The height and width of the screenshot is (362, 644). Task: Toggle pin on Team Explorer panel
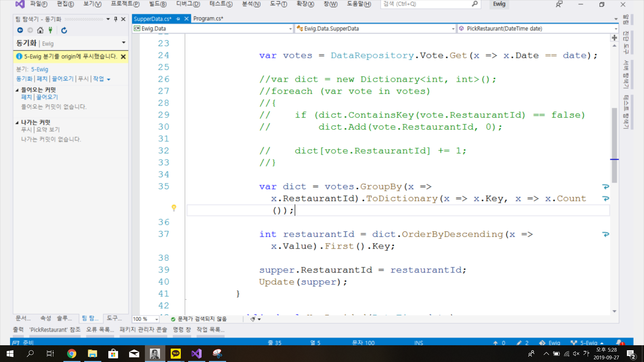[x=116, y=19]
